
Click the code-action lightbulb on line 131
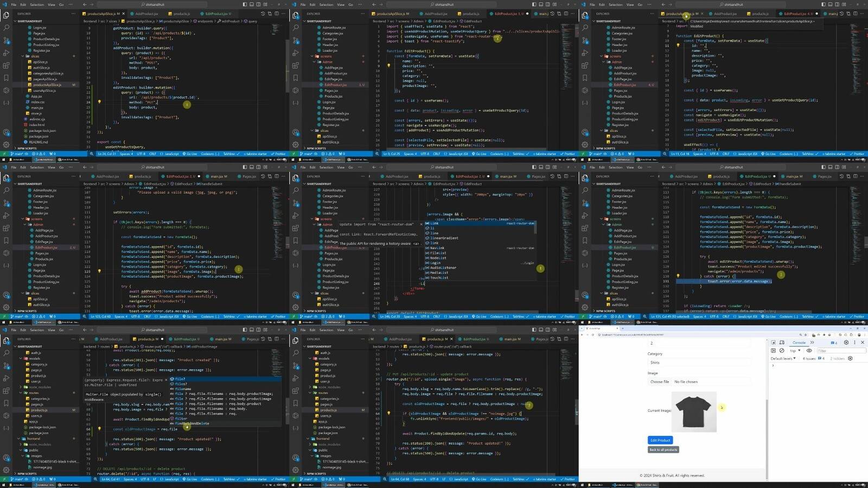coord(678,276)
